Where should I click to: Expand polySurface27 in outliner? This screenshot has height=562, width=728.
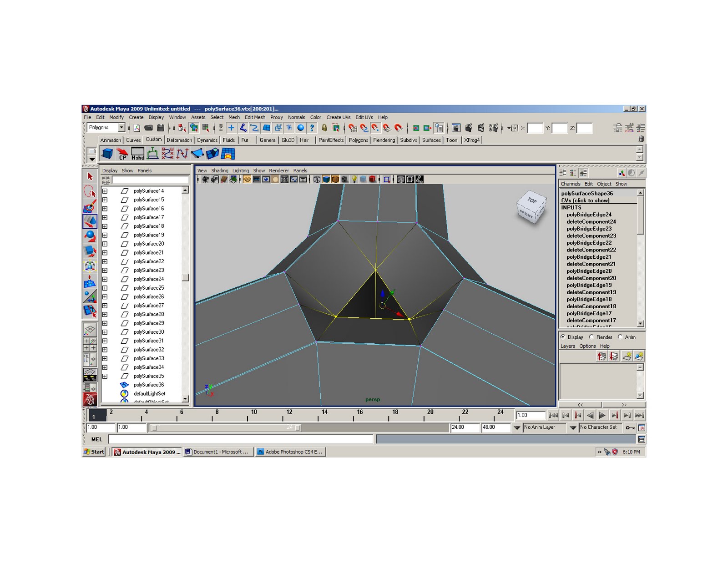tap(105, 306)
